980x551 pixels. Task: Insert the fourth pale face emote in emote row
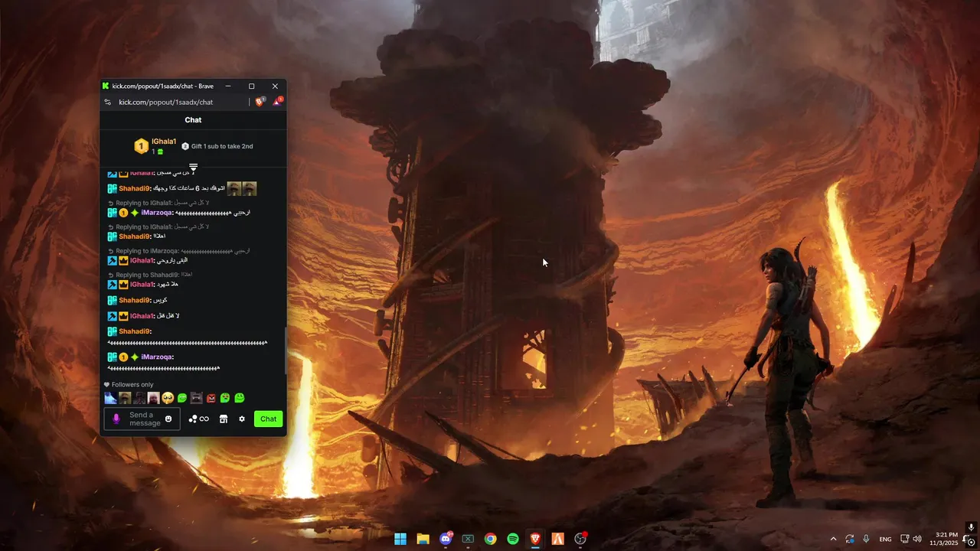coord(153,398)
